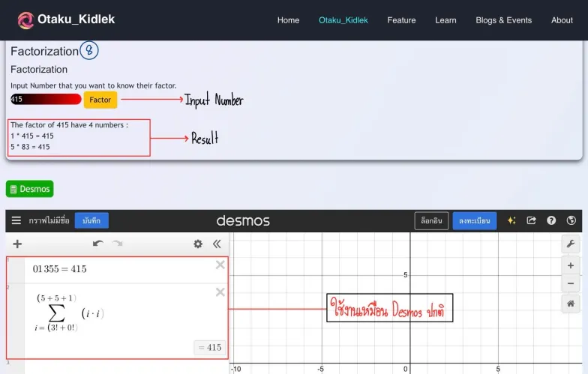The width and height of the screenshot is (588, 374).
Task: Delete the first expression 01355 = 415
Action: pyautogui.click(x=220, y=265)
